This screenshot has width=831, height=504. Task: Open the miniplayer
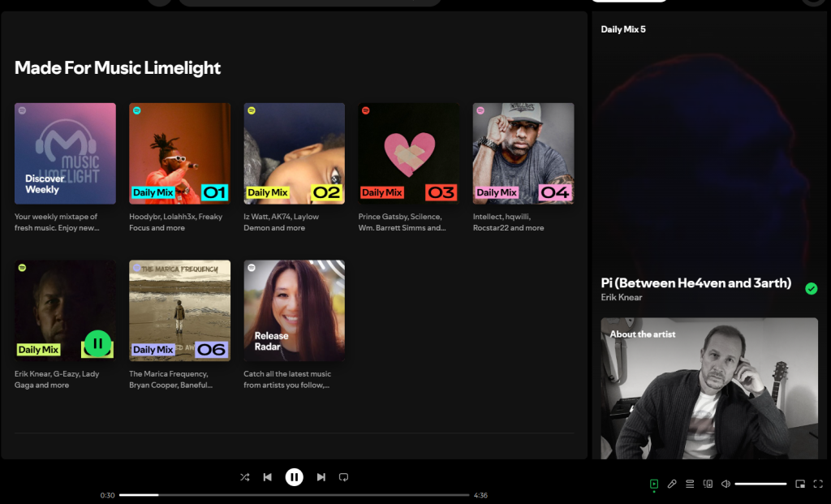click(x=800, y=484)
